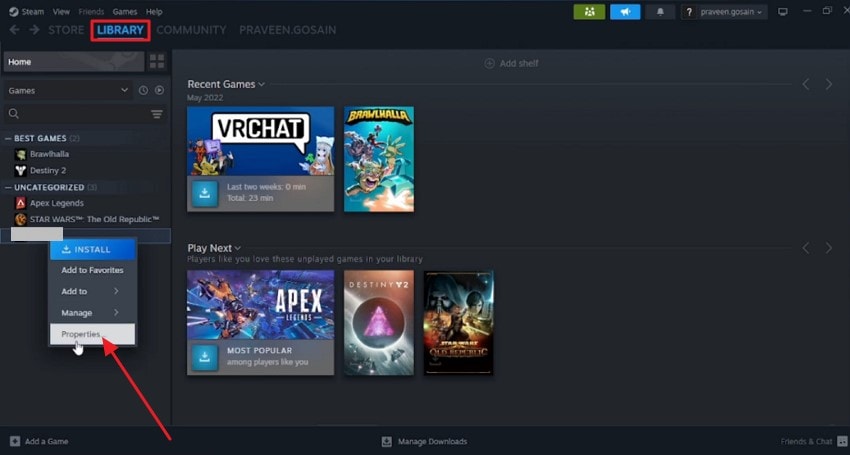Open the Brawlhalla game thumbnail

pos(379,159)
